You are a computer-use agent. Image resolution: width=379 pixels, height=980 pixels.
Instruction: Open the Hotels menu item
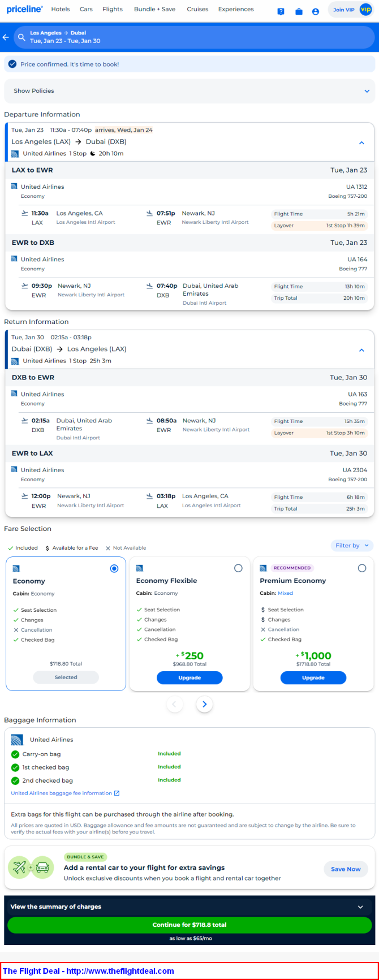(x=61, y=10)
